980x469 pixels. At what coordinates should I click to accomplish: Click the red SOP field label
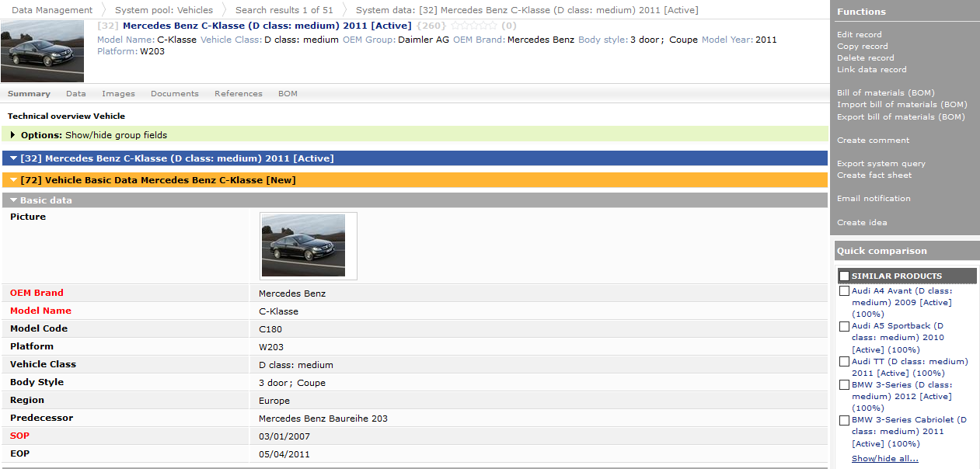click(x=20, y=436)
